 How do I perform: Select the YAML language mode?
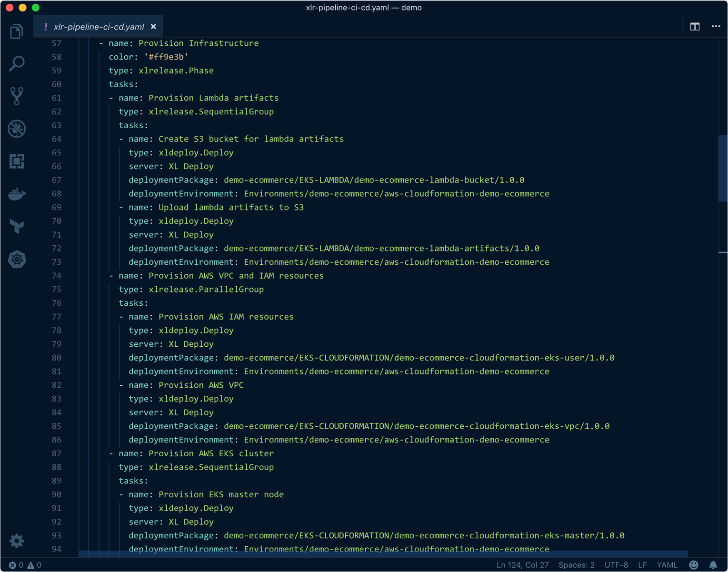tap(667, 565)
